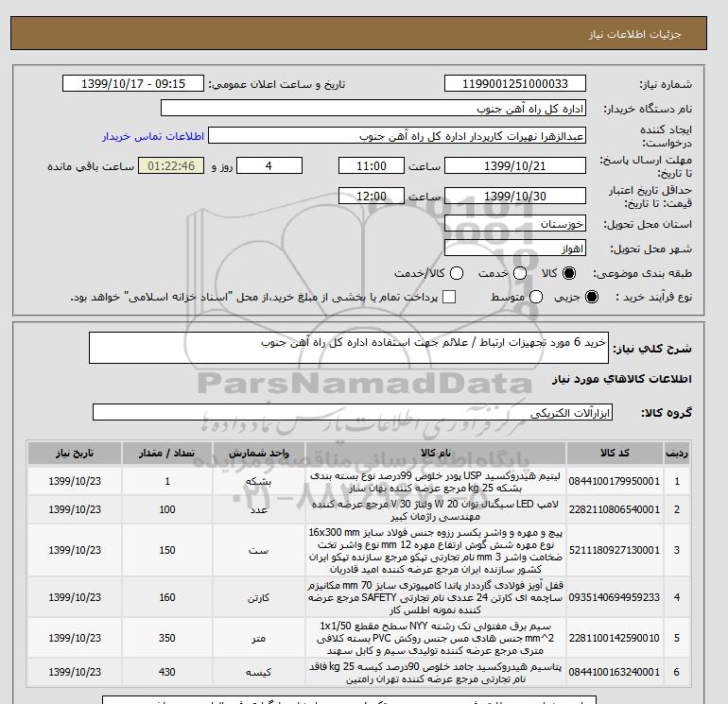Click the general need description text box
The height and width of the screenshot is (704, 728).
(x=349, y=348)
